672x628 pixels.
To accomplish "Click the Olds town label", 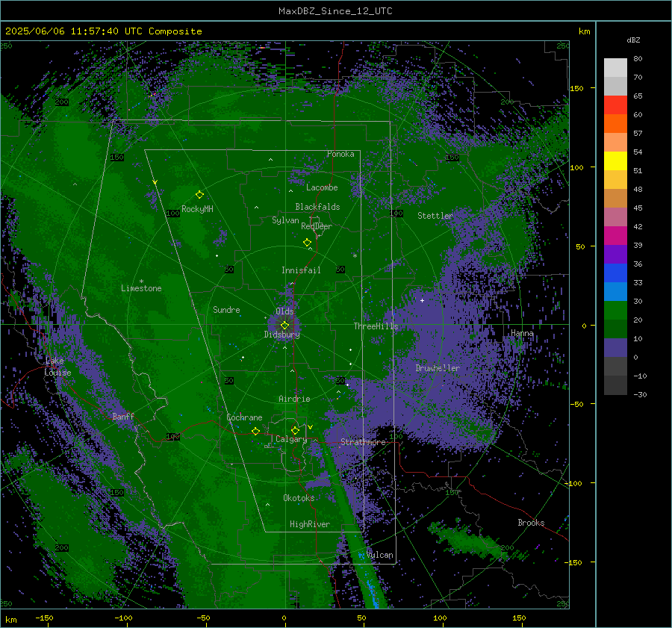I will point(284,311).
